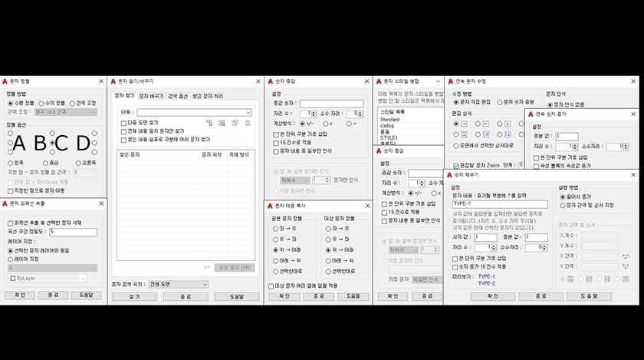Open the layer '0' dropdown in 문자 외곽선 추출
The height and width of the screenshot is (360, 644).
tap(94, 268)
